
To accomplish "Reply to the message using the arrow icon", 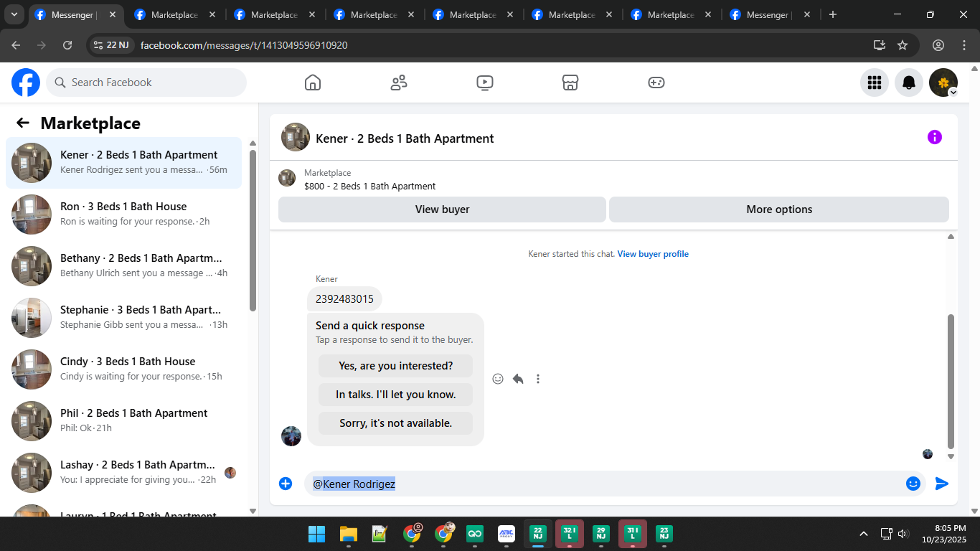I will click(518, 379).
